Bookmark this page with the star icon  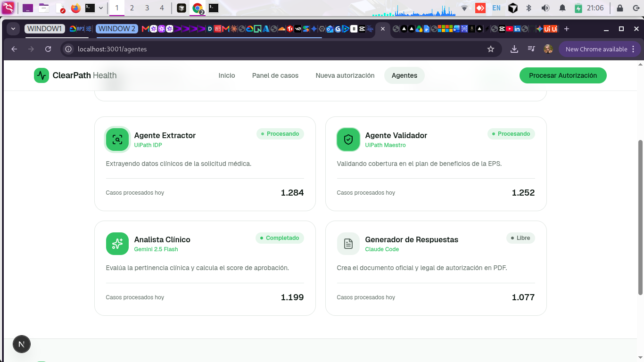[491, 49]
